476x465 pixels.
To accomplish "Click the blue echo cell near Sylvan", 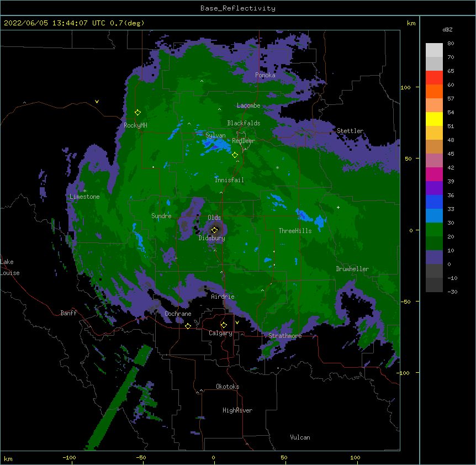I will [x=215, y=145].
